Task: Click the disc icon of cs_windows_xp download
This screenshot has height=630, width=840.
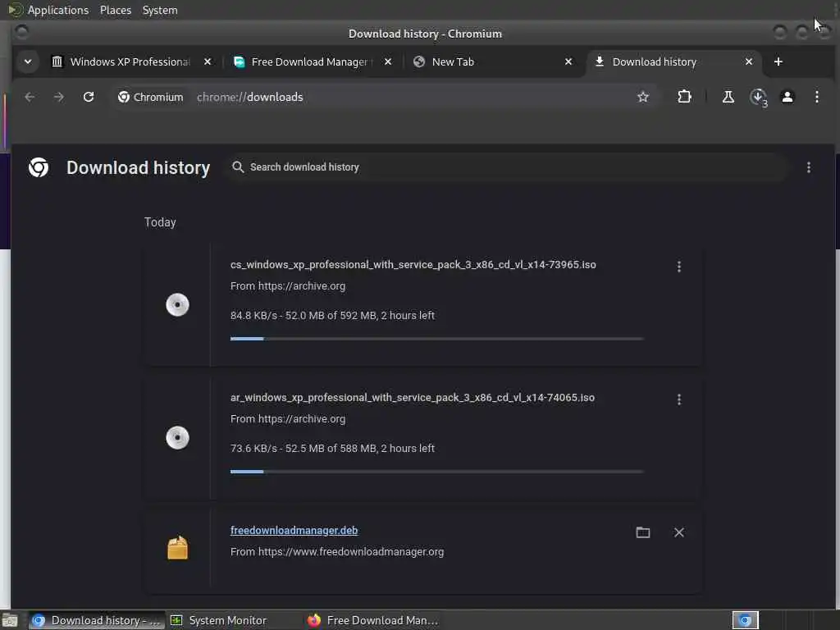Action: 177,305
